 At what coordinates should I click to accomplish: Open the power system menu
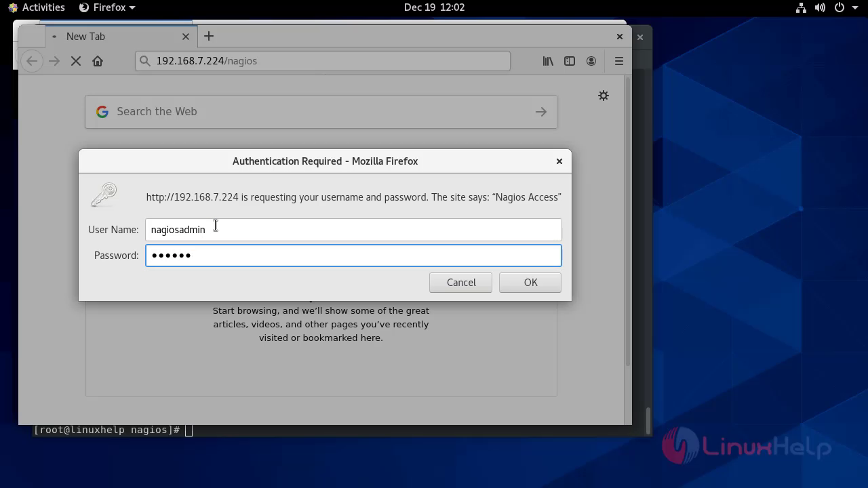pos(840,7)
